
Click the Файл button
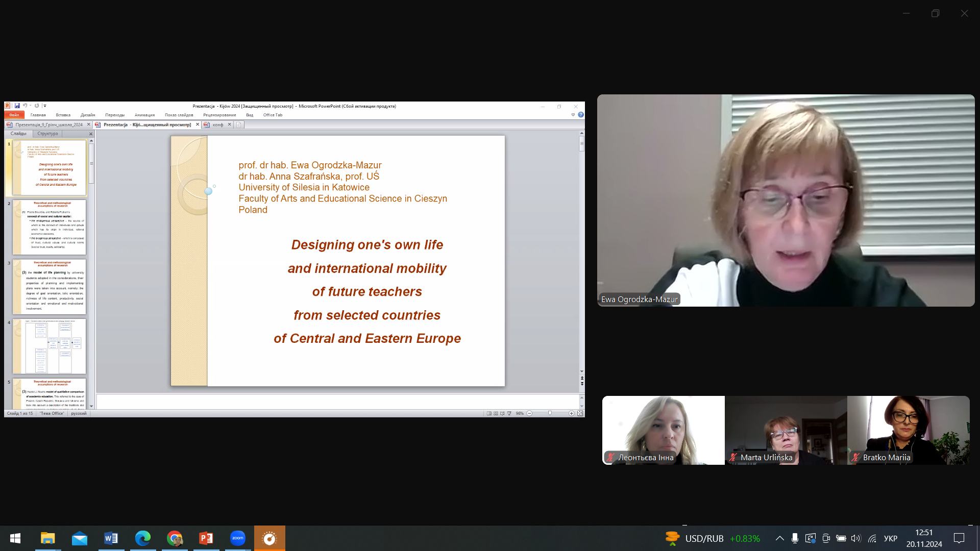[x=14, y=115]
